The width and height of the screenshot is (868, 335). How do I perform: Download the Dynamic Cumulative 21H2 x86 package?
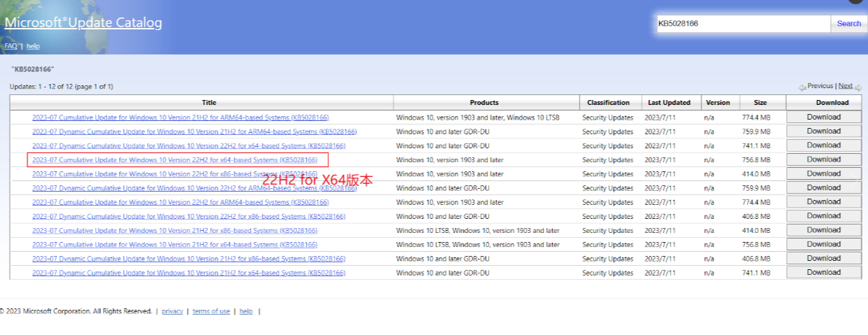[824, 258]
